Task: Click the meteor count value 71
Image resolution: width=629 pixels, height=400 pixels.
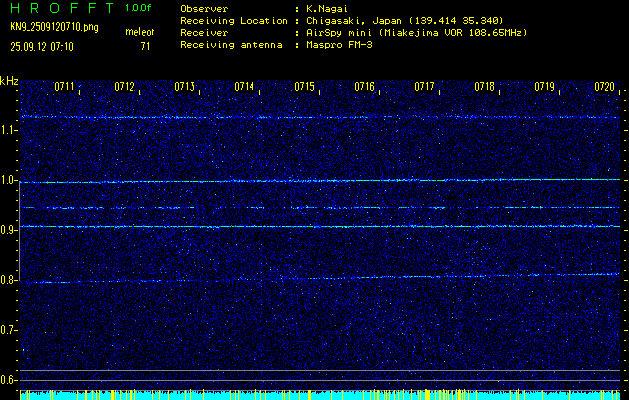Action: pyautogui.click(x=145, y=47)
